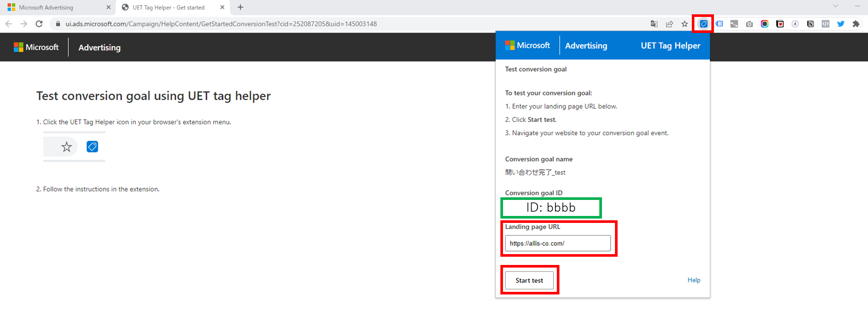Click step 'Click Start test.' in popup
This screenshot has width=868, height=317.
[534, 120]
